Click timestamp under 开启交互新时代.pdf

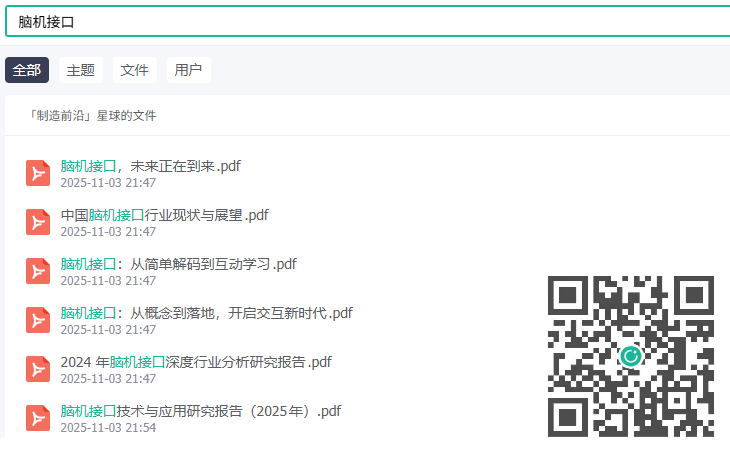[108, 329]
